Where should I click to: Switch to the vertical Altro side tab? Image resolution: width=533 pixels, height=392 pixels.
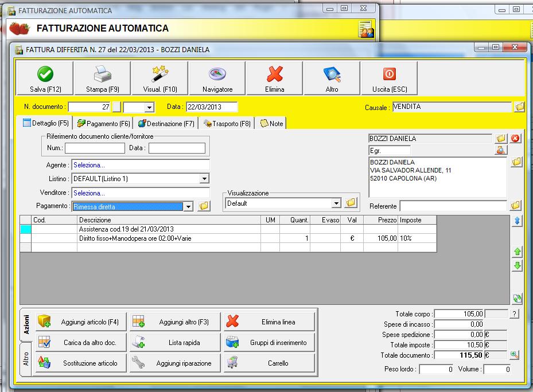tap(26, 359)
